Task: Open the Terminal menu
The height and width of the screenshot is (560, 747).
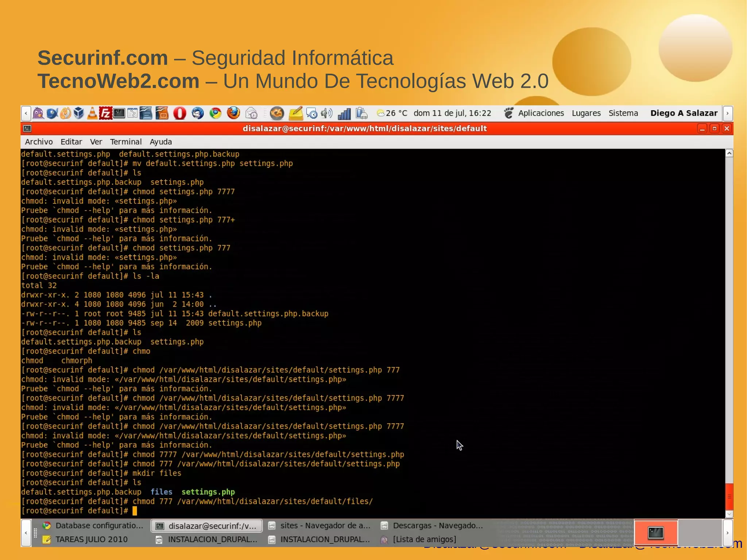Action: (126, 142)
